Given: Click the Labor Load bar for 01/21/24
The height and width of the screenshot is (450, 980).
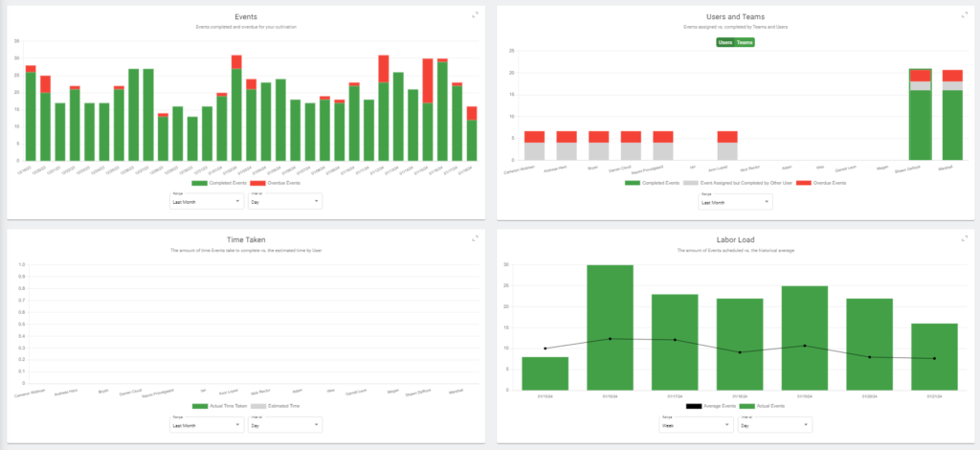Looking at the screenshot, I should [934, 357].
